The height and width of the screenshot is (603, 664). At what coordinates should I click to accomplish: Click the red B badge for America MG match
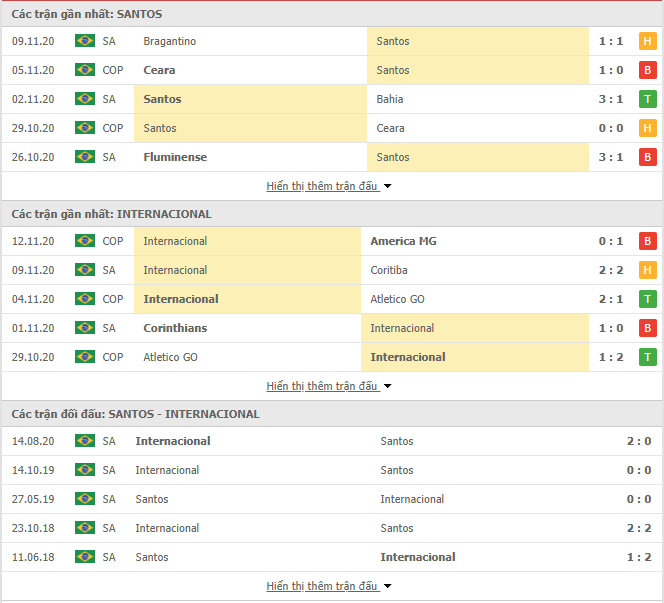click(x=647, y=241)
